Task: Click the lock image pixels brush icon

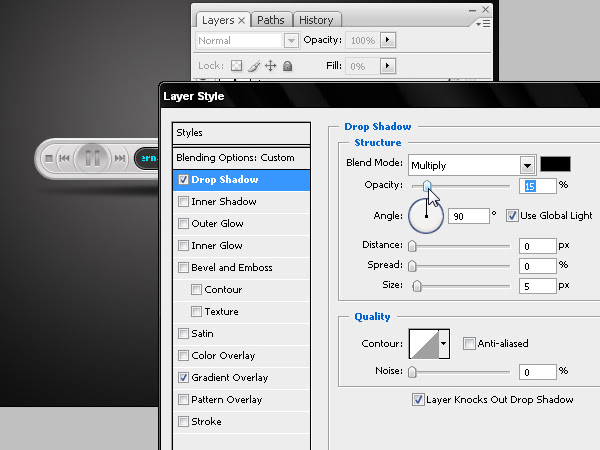Action: pyautogui.click(x=254, y=66)
